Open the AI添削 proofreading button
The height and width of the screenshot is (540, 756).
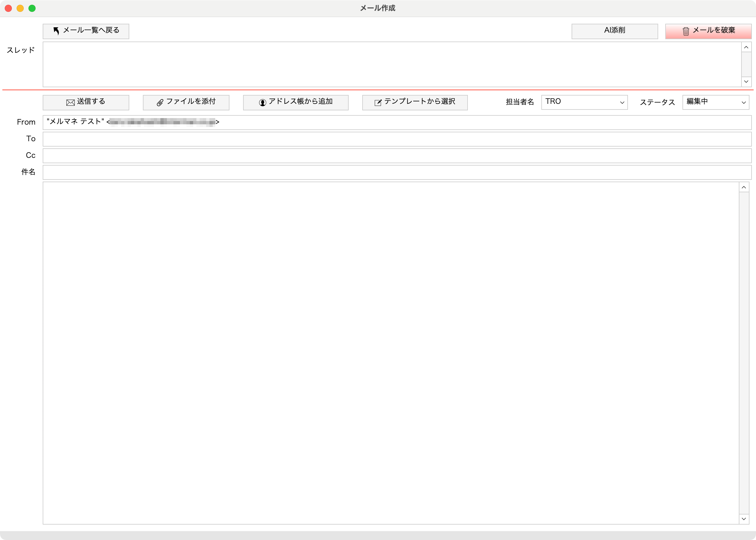[x=615, y=31]
